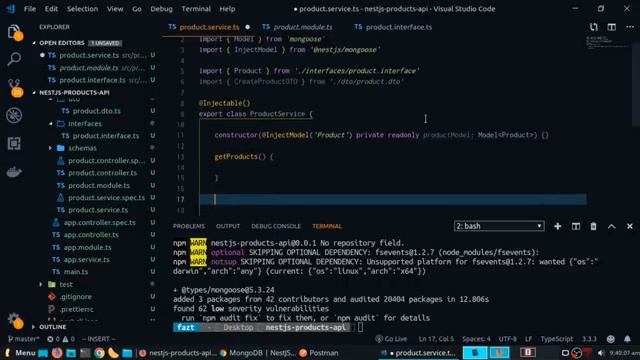
Task: Open Chrome from the taskbar
Action: (x=99, y=353)
